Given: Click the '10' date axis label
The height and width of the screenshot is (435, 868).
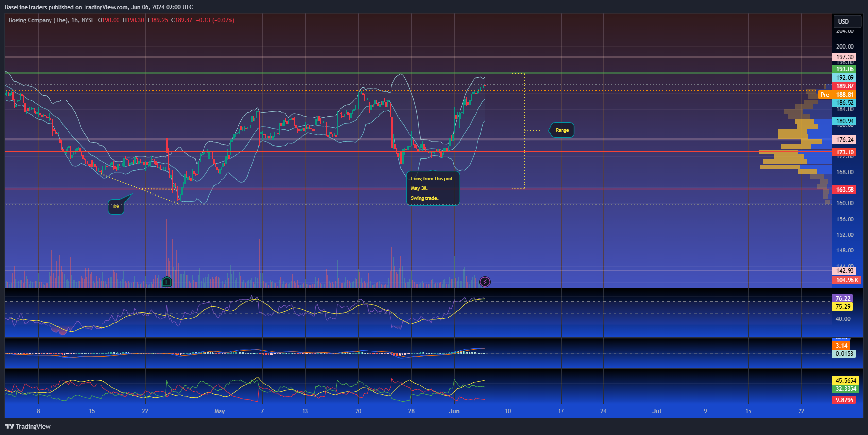Looking at the screenshot, I should coord(508,411).
